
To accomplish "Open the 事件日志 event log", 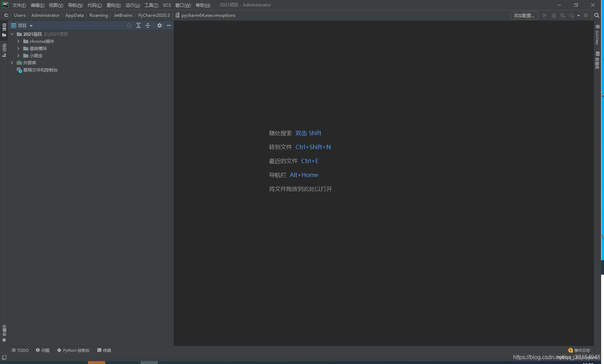I will 579,350.
